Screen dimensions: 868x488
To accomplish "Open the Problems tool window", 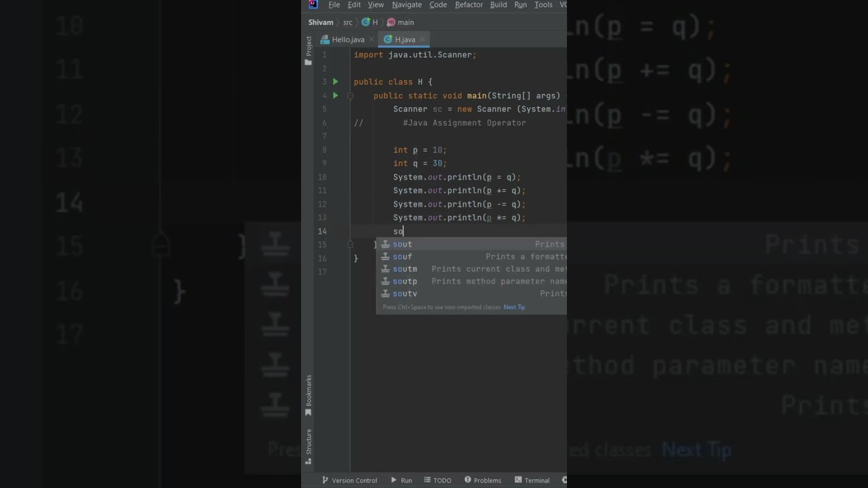I will 483,481.
